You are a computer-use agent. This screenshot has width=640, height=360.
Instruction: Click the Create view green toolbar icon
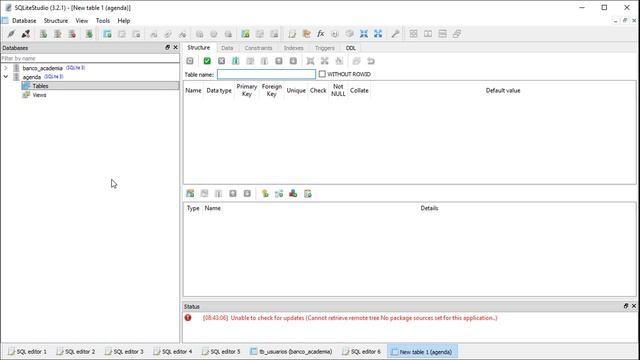pos(245,34)
